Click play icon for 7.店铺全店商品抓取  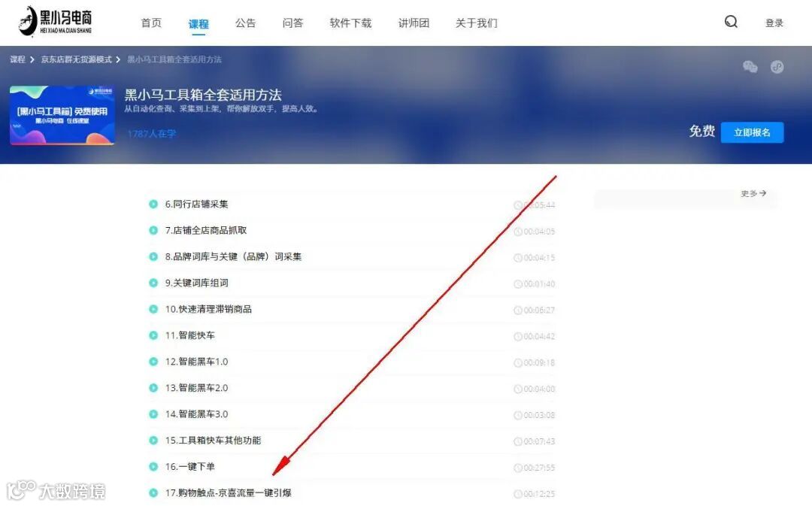153,231
